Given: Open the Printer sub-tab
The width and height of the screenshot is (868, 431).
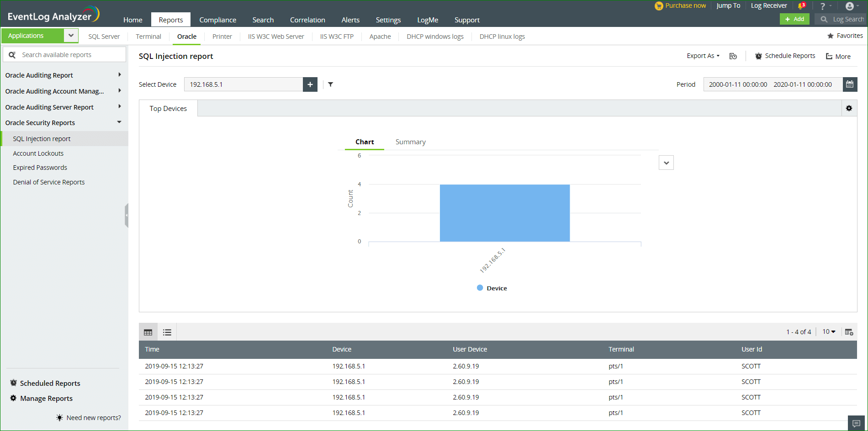Looking at the screenshot, I should click(x=222, y=37).
